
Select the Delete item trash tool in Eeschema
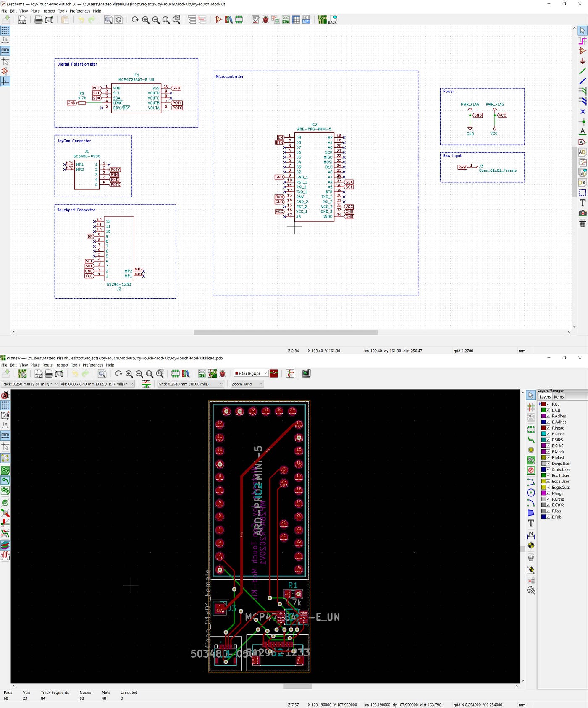coord(582,223)
